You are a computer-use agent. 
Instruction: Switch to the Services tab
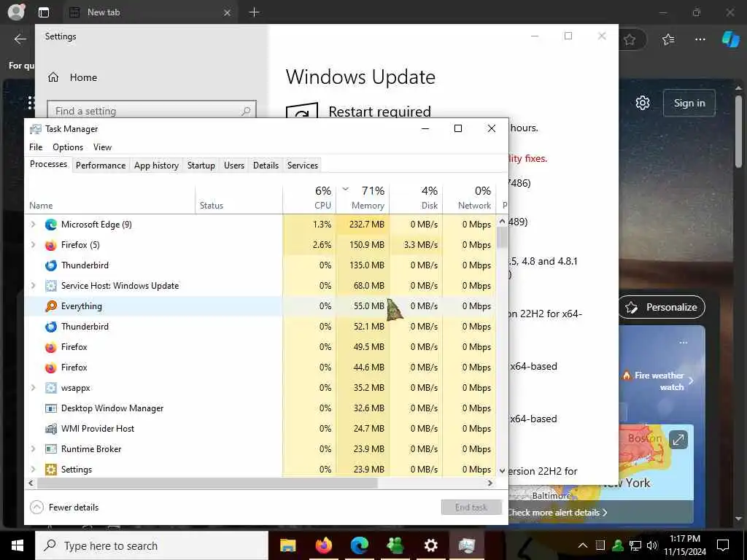303,166
